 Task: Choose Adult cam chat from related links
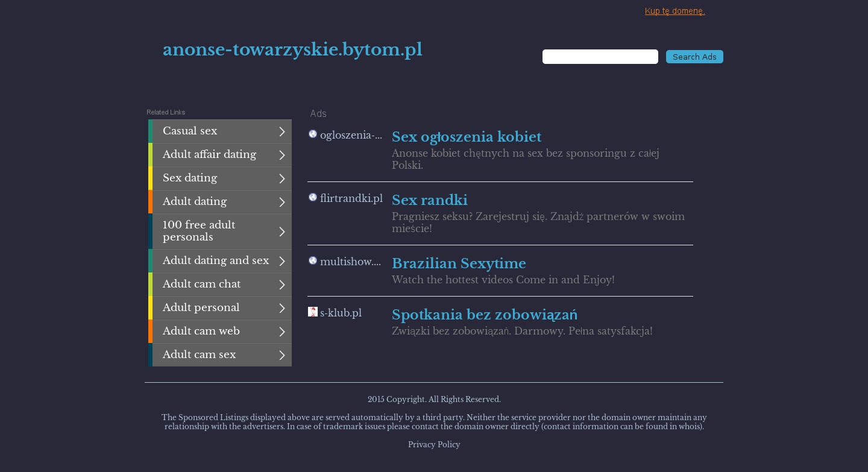point(201,285)
